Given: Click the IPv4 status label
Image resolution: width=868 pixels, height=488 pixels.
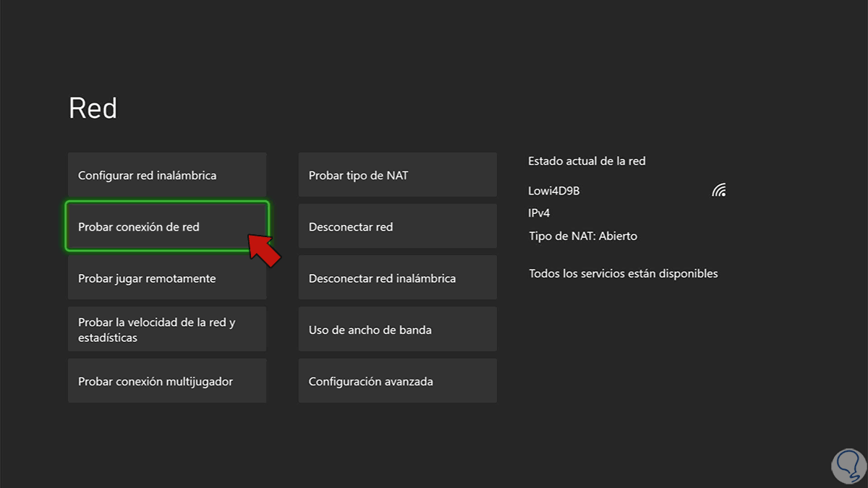Looking at the screenshot, I should pos(540,213).
